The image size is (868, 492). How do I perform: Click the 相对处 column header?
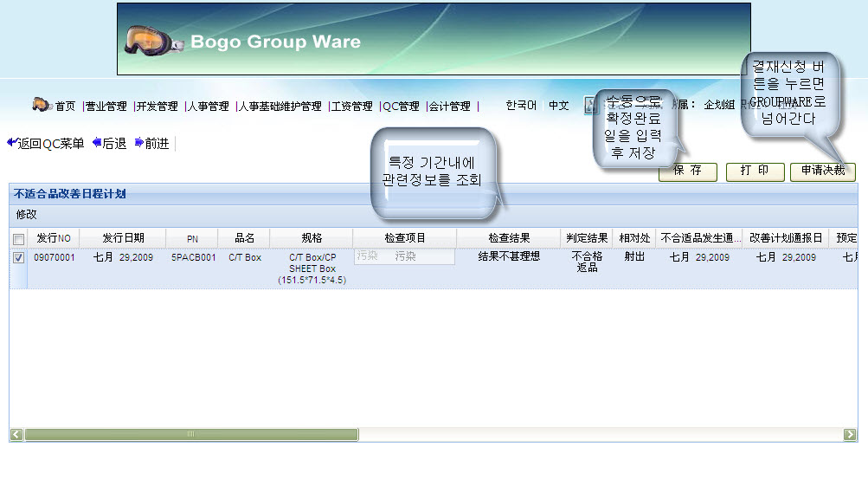(634, 238)
